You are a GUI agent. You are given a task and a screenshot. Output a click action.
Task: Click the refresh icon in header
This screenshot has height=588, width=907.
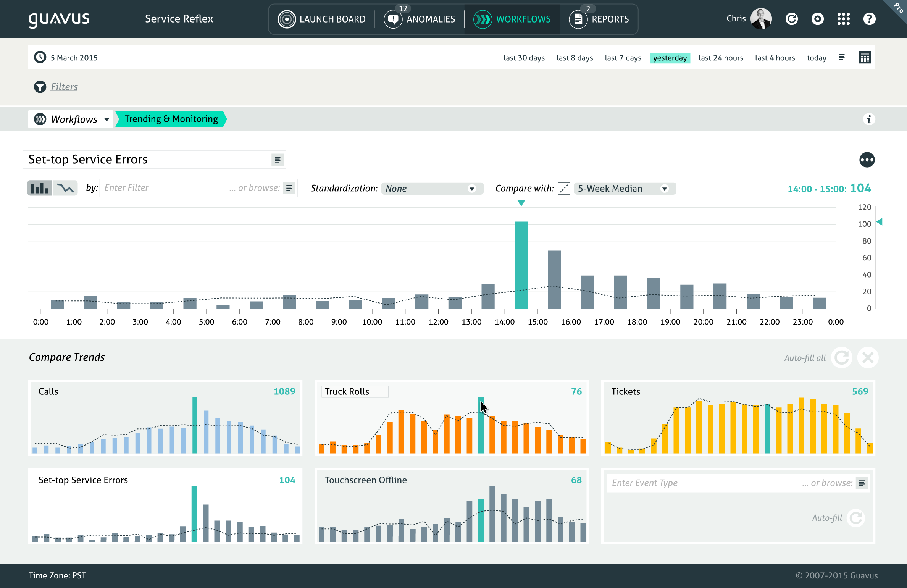click(x=792, y=19)
